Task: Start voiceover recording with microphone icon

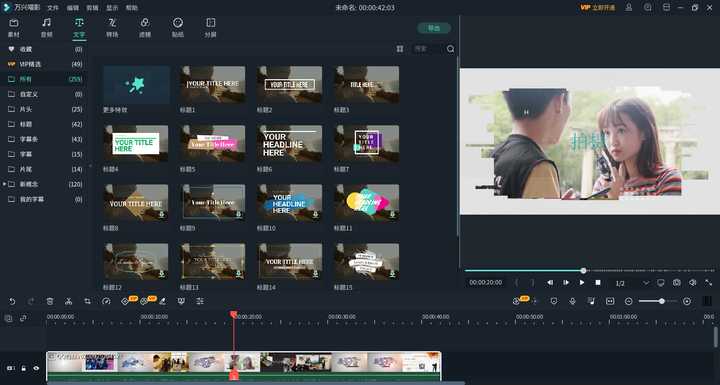Action: [573, 301]
